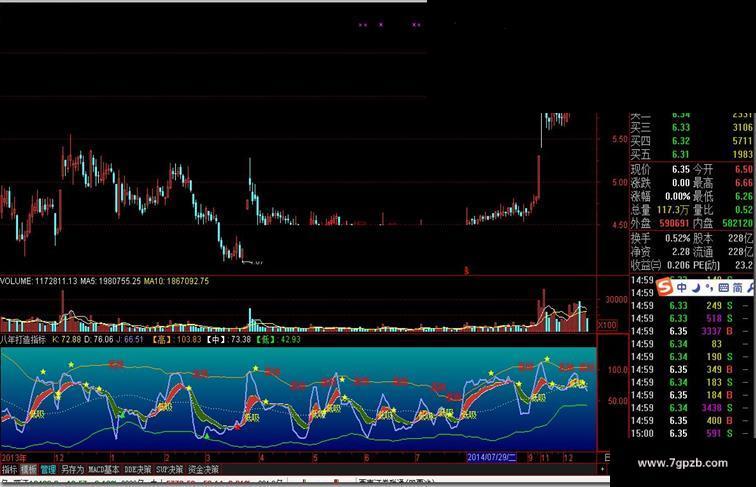Click the X100 volume scale box
Screen dimensions: 756x487
coord(607,325)
